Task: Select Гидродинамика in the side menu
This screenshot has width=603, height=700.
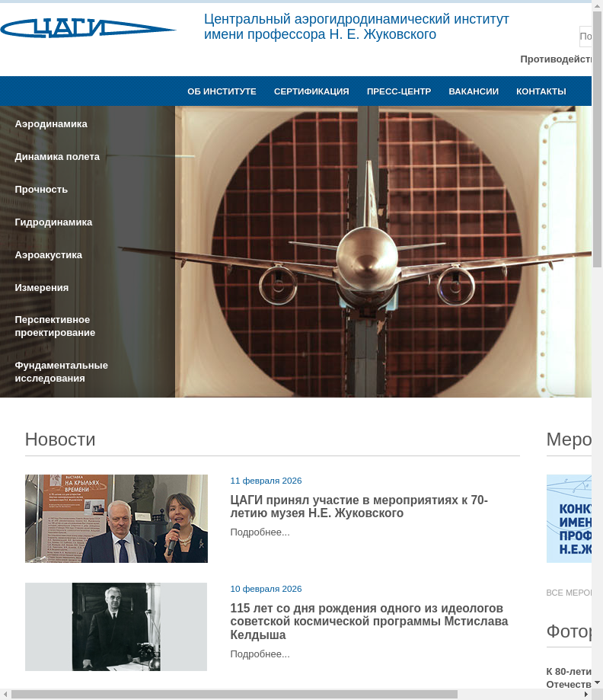Action: tap(53, 222)
